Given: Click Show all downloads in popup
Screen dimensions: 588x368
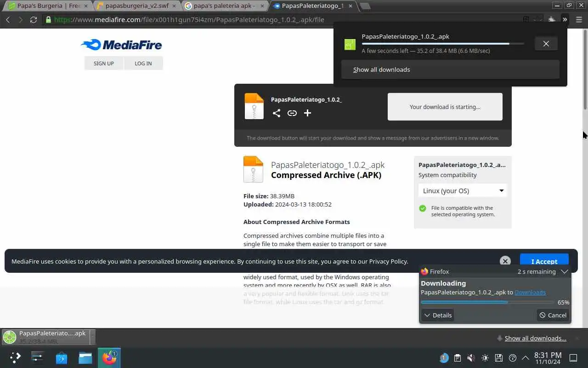Looking at the screenshot, I should [450, 69].
